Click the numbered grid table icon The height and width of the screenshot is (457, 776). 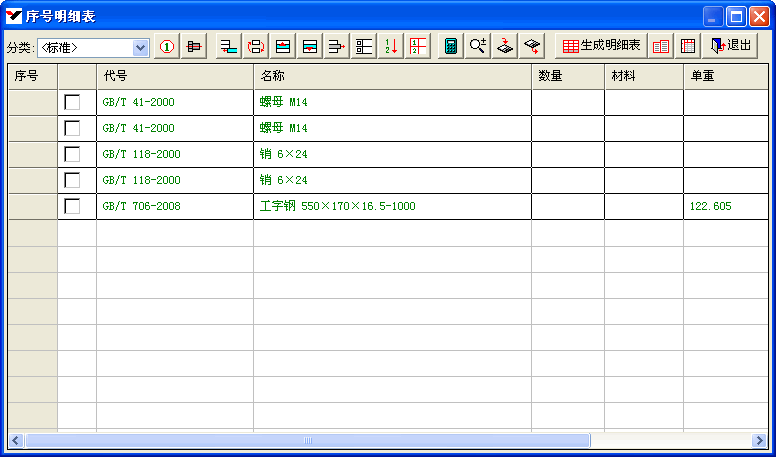418,46
